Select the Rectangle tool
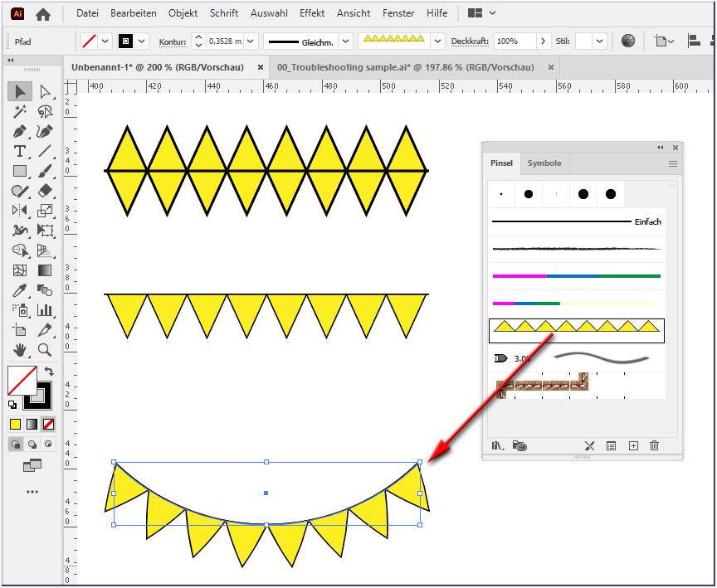The image size is (717, 588). click(x=18, y=171)
